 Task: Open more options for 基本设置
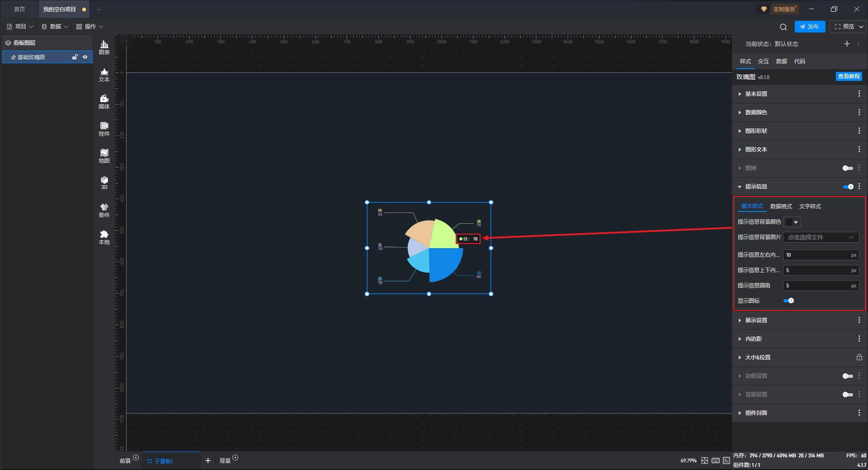[859, 94]
